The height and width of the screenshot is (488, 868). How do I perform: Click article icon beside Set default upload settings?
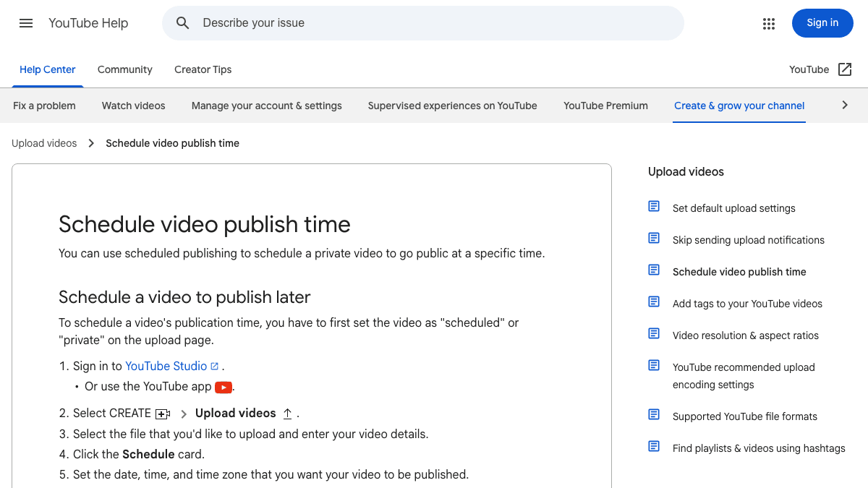[654, 207]
